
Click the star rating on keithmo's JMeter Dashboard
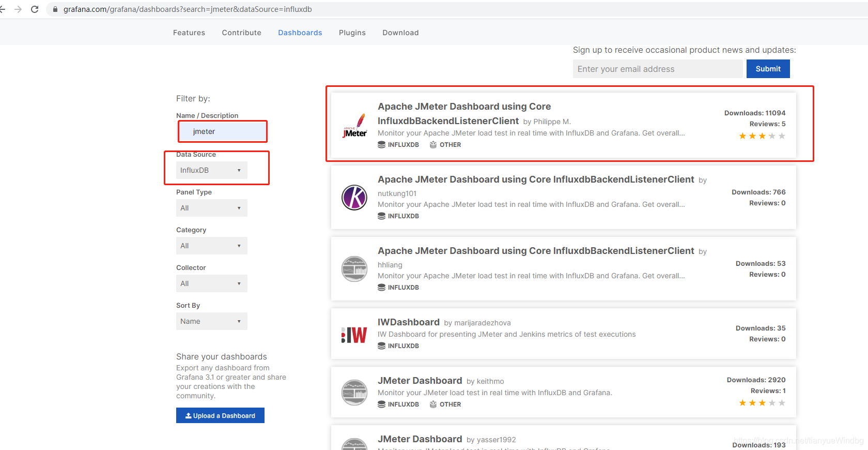coord(762,403)
